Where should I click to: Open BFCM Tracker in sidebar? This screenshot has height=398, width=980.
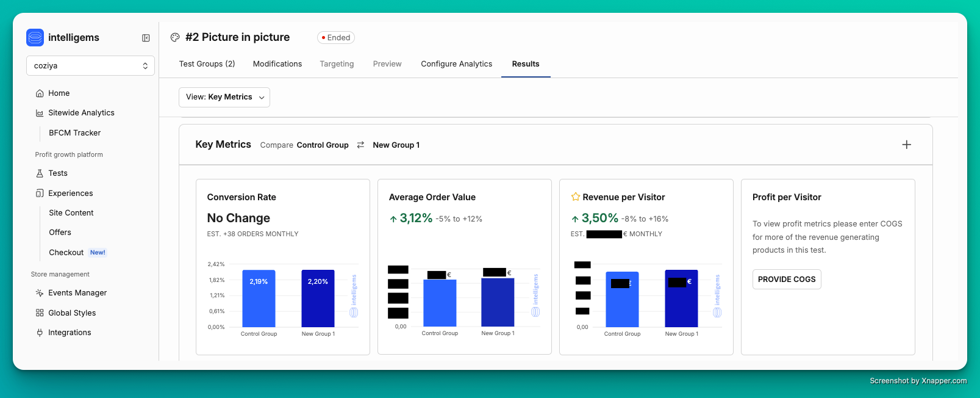[74, 133]
